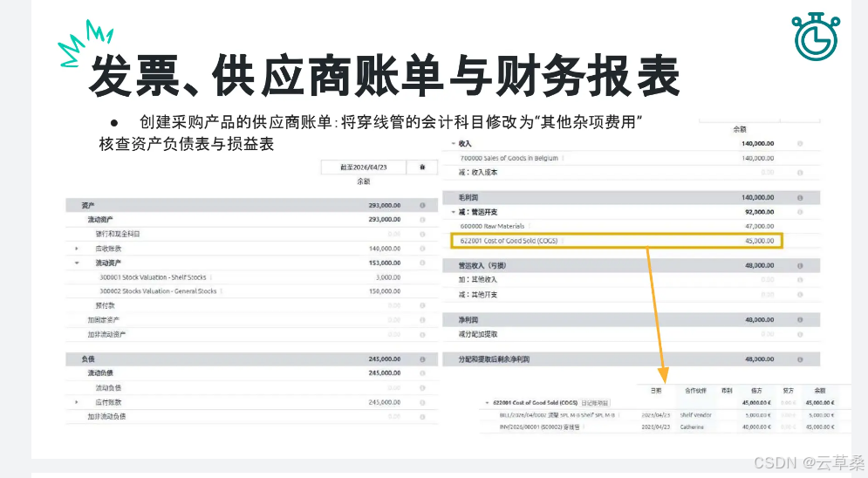Open the INV/2026/00001 (SC0002) journal entry
This screenshot has width=868, height=478.
540,427
